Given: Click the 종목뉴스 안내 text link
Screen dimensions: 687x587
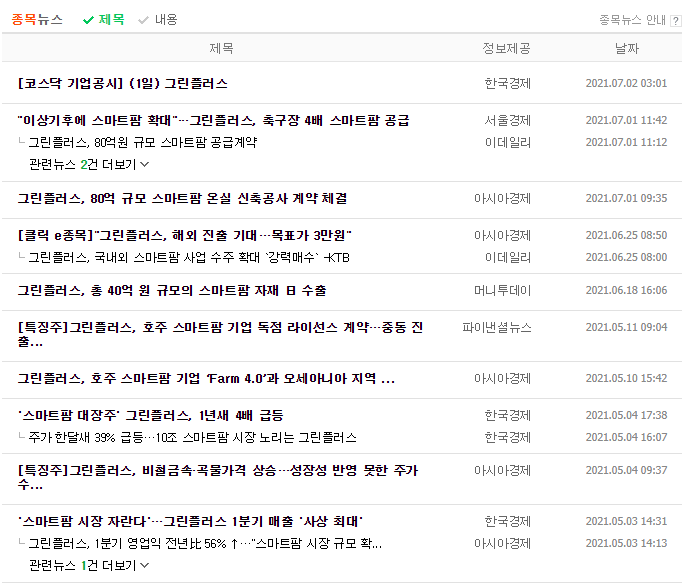Looking at the screenshot, I should [x=633, y=20].
